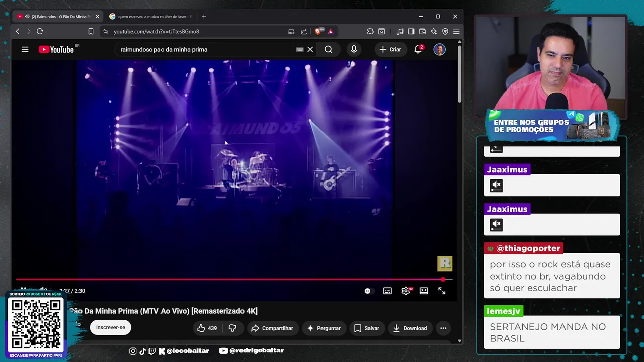The width and height of the screenshot is (644, 362).
Task: Click the Compartilhar share button
Action: coord(272,328)
